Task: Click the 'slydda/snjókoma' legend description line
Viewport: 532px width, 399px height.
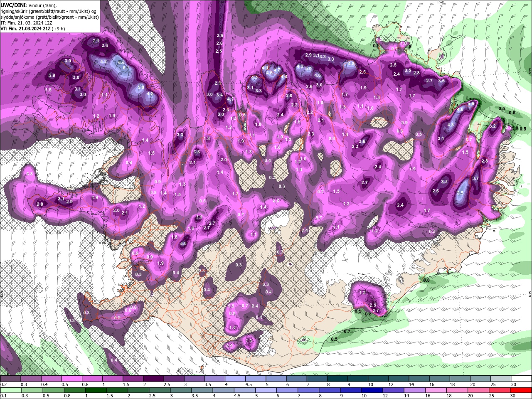Action: 49,17
